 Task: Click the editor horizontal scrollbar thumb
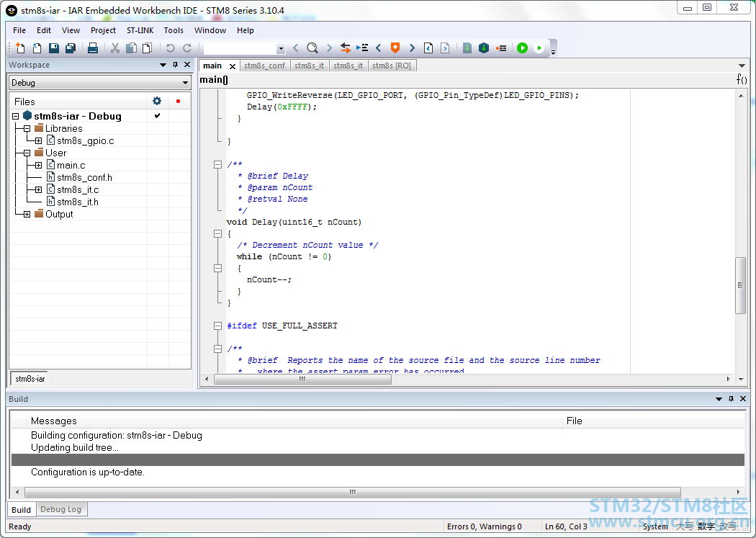(302, 379)
